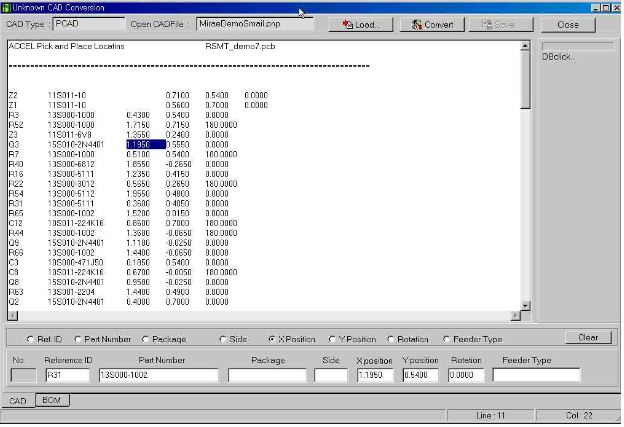The image size is (624, 427).
Task: Click the Rotation field showing 0.0000
Action: point(466,375)
